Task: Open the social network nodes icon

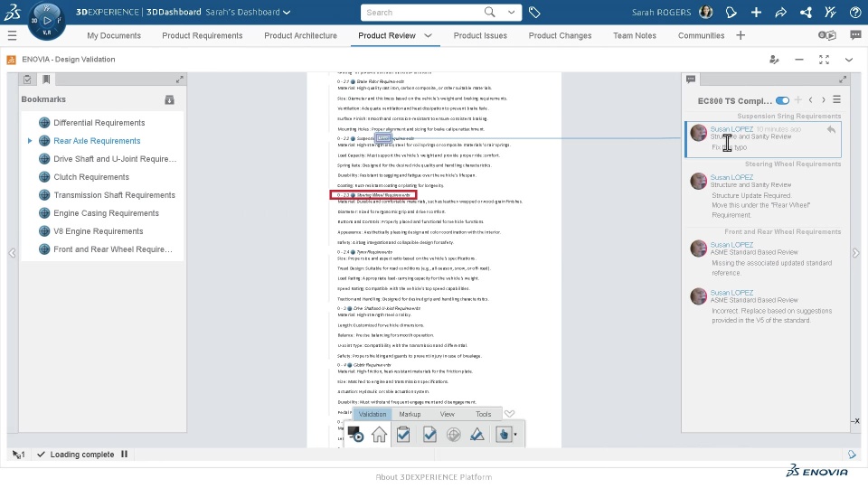Action: (806, 12)
